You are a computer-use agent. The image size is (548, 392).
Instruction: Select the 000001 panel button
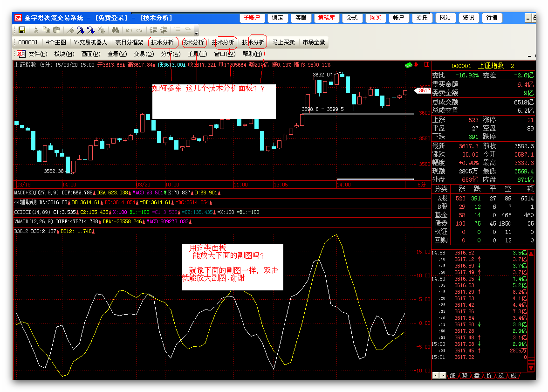(x=28, y=42)
